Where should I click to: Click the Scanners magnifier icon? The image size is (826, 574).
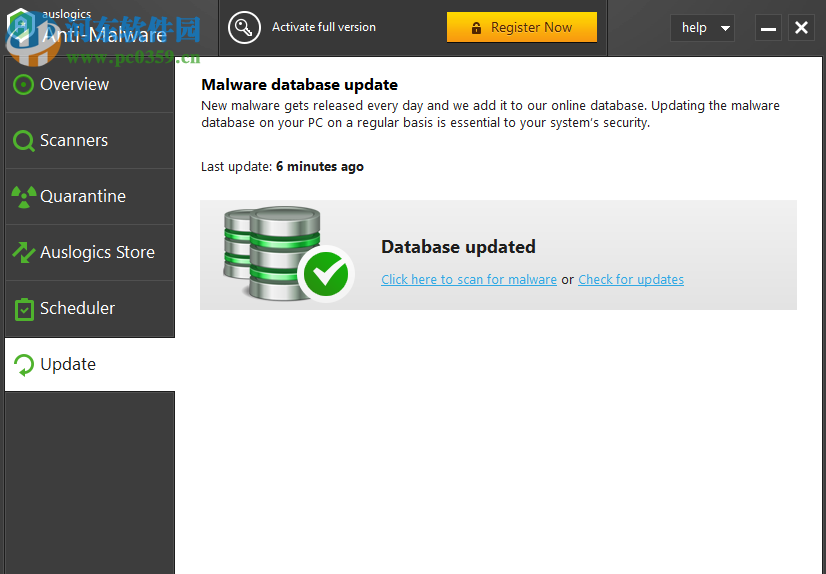[23, 141]
